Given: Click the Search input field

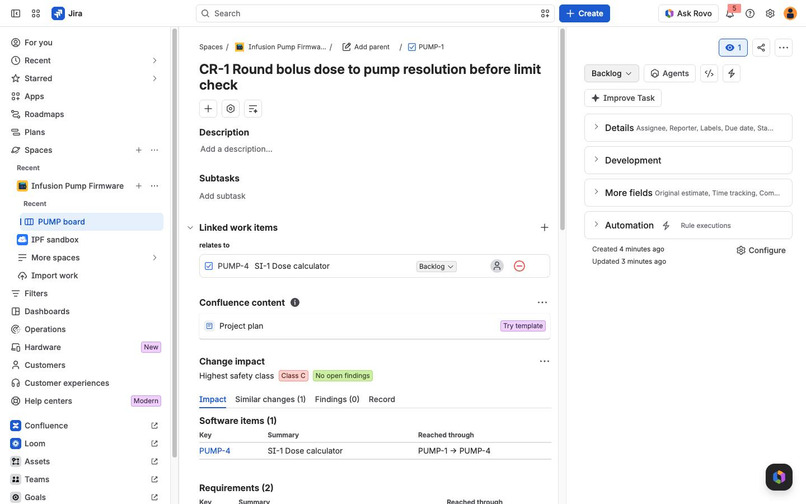Looking at the screenshot, I should tap(375, 13).
